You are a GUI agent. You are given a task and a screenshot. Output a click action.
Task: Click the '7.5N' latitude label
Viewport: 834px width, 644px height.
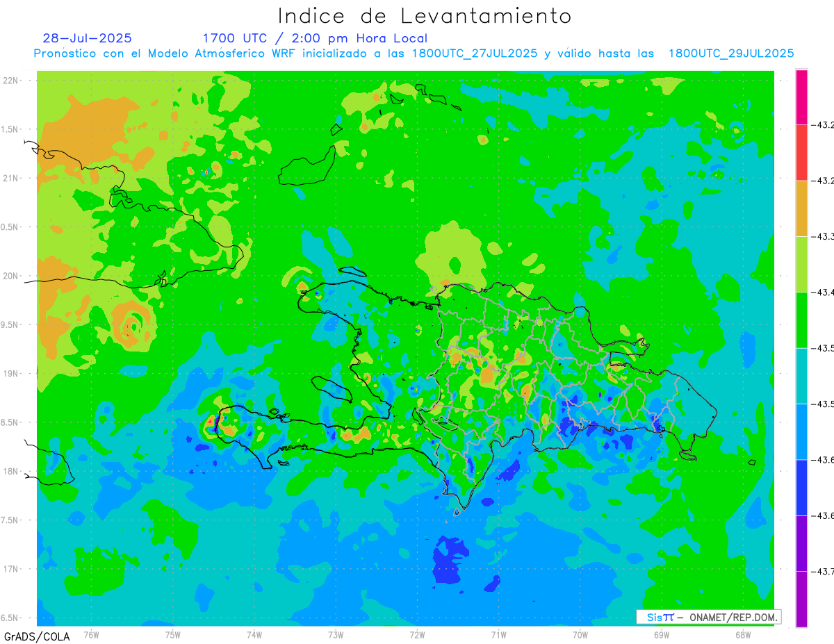10,520
